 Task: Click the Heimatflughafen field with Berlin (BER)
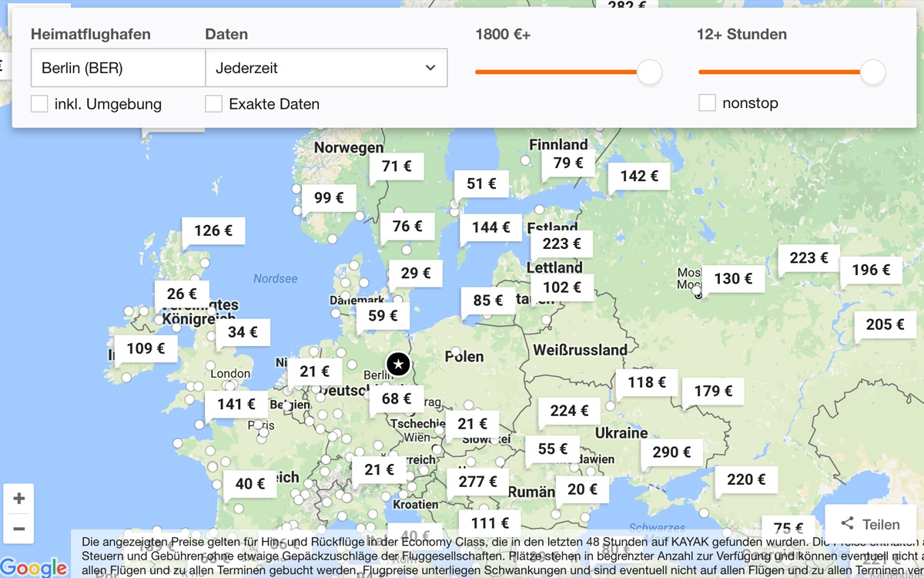(x=118, y=68)
